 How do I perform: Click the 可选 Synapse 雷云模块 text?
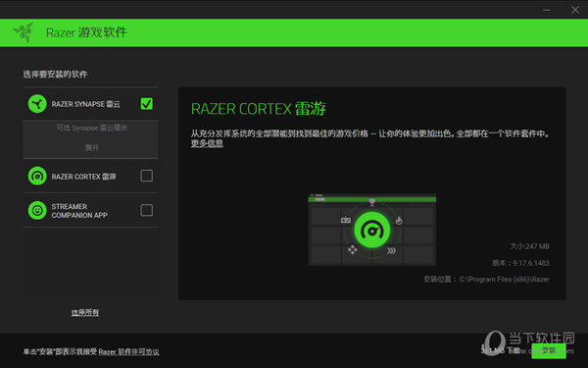click(x=91, y=128)
